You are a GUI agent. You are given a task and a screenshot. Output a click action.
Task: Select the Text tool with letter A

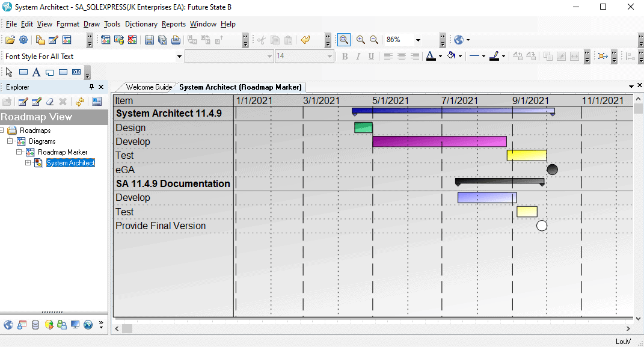35,72
